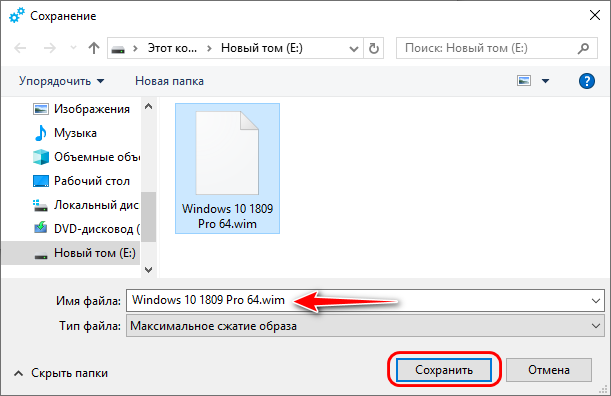Viewport: 611px width, 396px height.
Task: Click the 'Отмена' button
Action: pos(549,369)
